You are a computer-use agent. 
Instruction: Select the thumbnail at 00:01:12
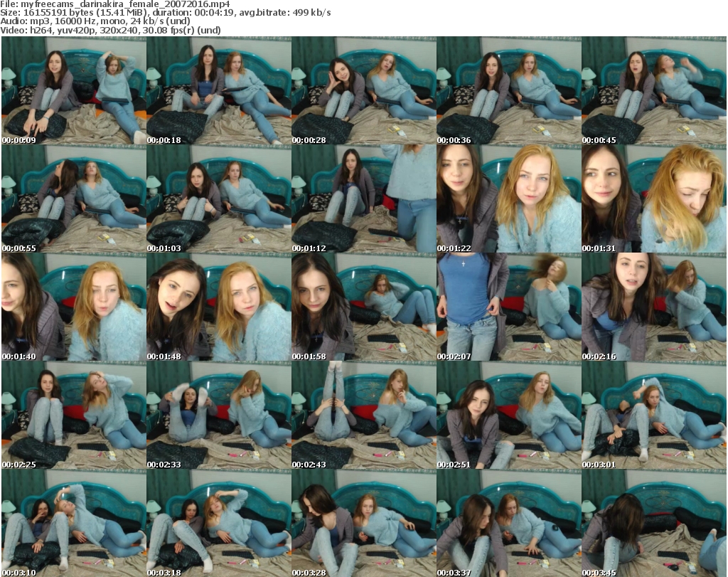point(363,198)
